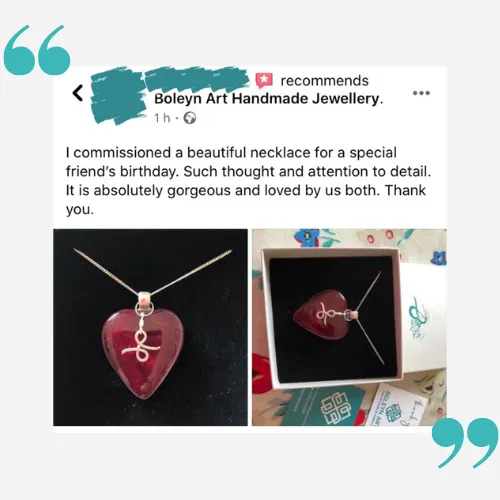Click the teal closing quotation mark graphic

pos(465,443)
